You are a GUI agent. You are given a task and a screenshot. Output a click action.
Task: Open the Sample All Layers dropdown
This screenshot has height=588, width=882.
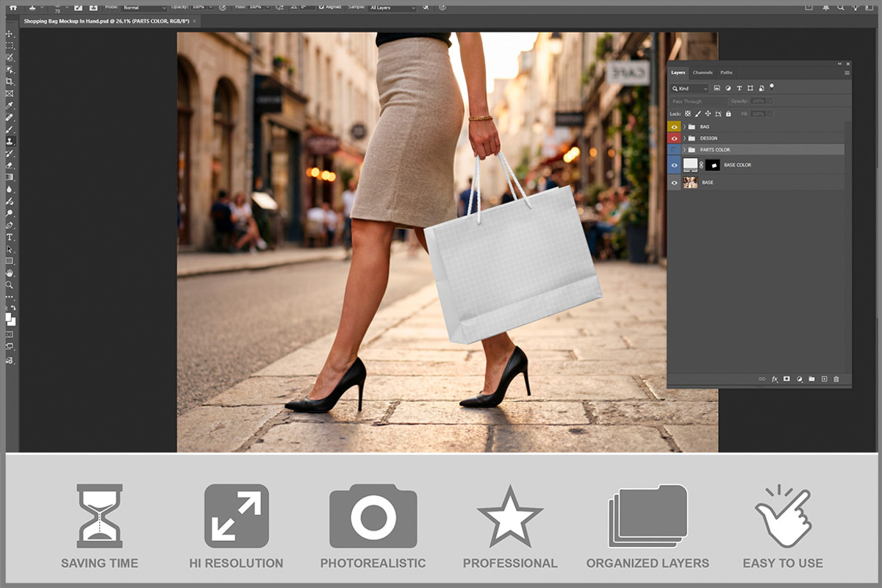coord(392,8)
